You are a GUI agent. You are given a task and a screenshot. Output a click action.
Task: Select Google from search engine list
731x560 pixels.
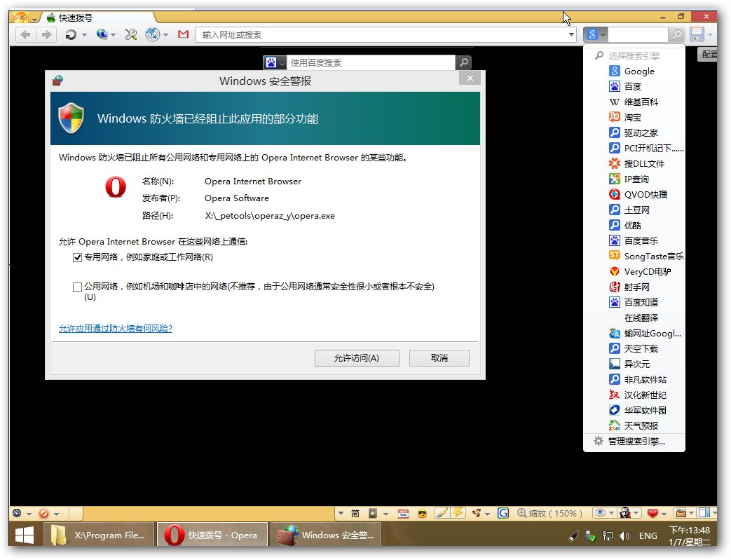click(634, 71)
